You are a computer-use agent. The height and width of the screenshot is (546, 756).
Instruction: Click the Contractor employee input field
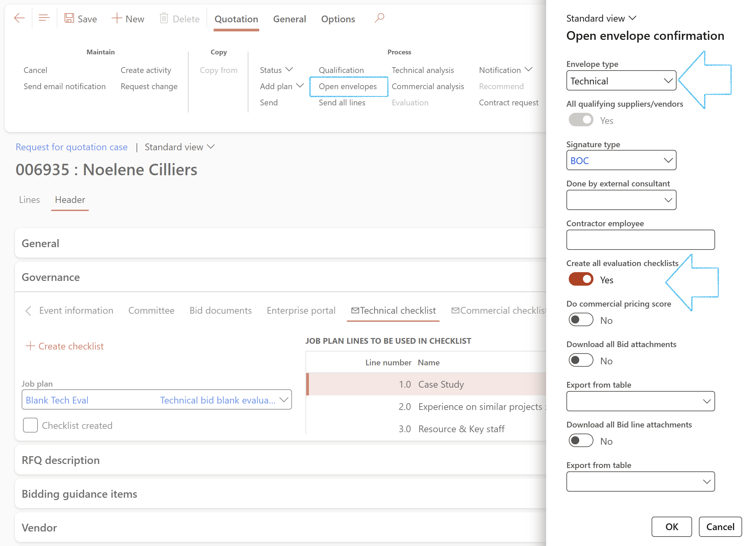640,240
